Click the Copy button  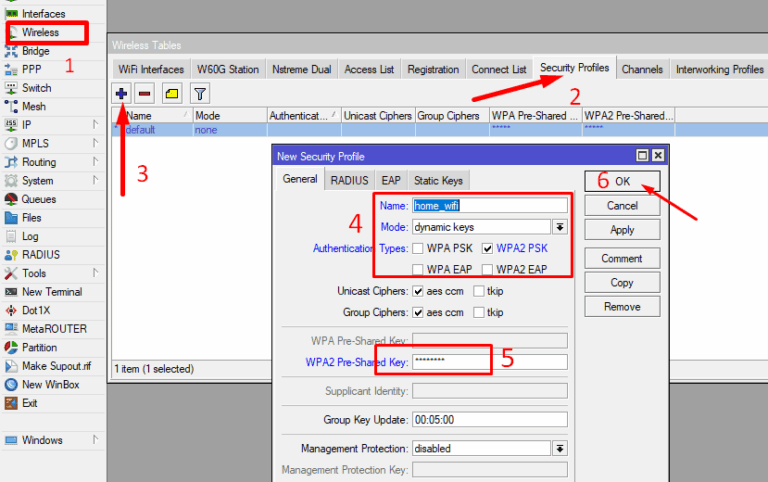(622, 283)
